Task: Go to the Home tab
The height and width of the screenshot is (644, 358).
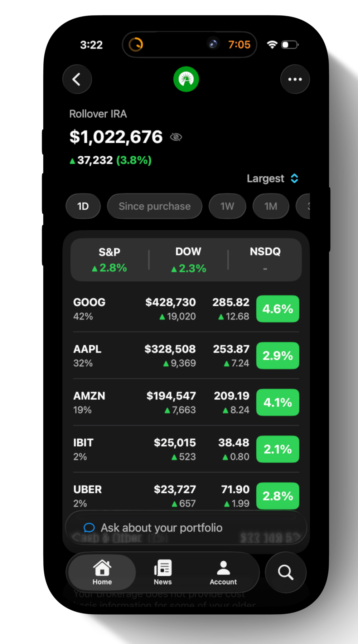Action: [102, 572]
